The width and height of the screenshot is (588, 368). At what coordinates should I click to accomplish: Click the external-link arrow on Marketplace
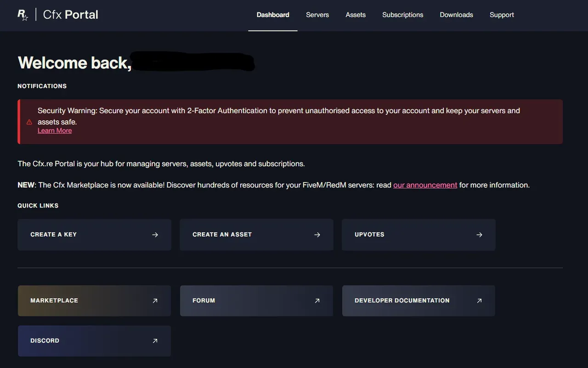click(x=155, y=301)
